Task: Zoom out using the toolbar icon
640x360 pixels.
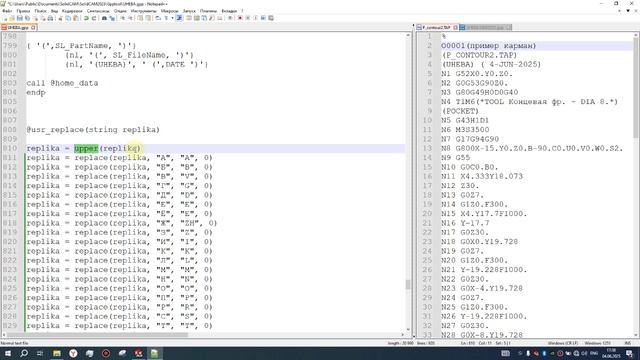Action: click(130, 18)
